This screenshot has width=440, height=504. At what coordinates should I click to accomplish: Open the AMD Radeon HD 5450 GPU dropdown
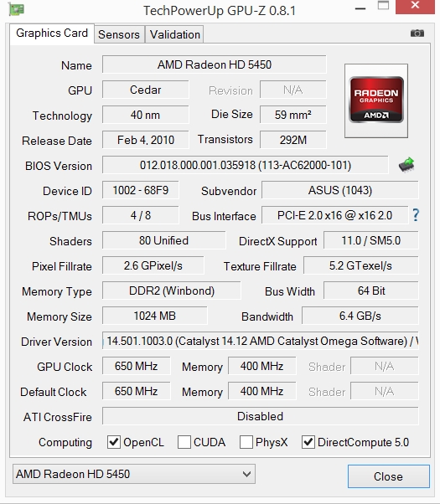[x=134, y=474]
